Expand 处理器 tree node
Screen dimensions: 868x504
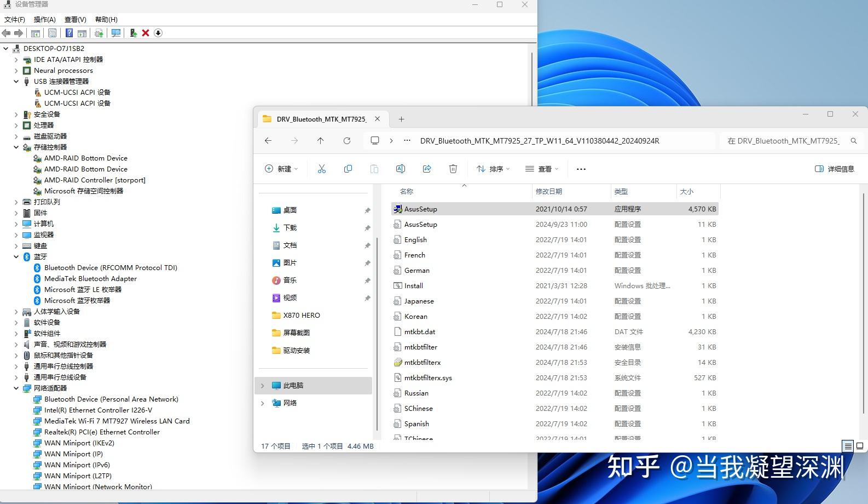click(x=16, y=125)
